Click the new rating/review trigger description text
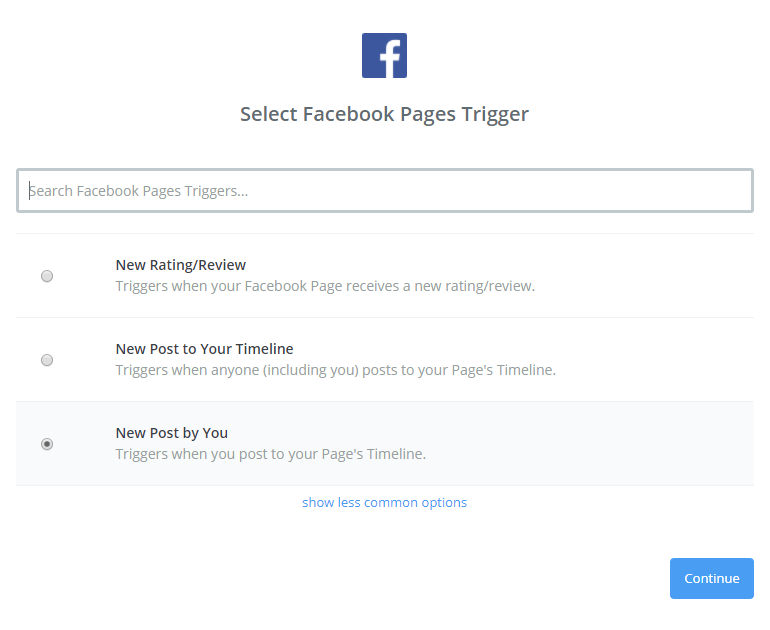 325,286
